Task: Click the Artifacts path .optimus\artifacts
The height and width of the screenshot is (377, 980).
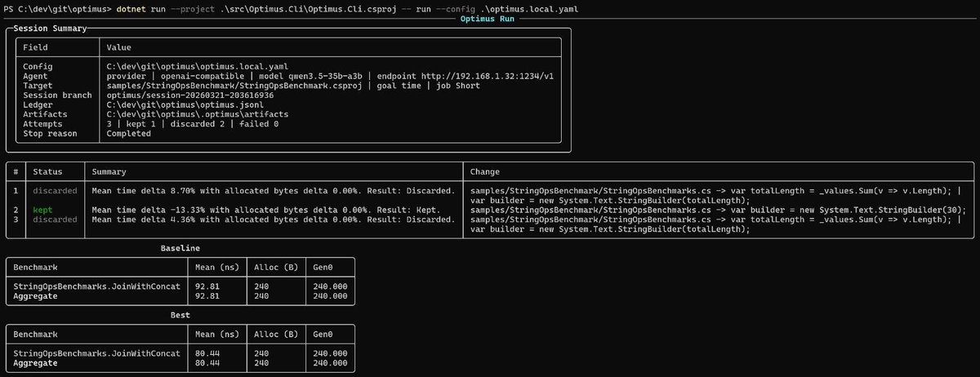Action: [x=198, y=114]
